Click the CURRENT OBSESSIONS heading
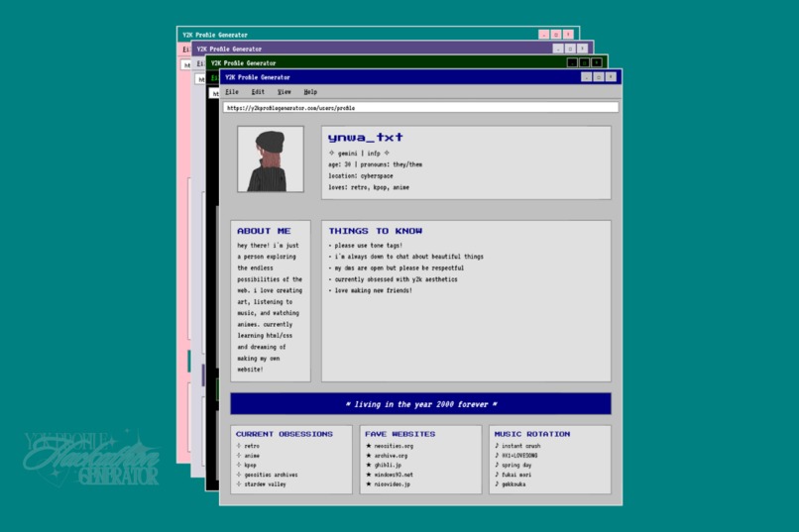 [285, 434]
